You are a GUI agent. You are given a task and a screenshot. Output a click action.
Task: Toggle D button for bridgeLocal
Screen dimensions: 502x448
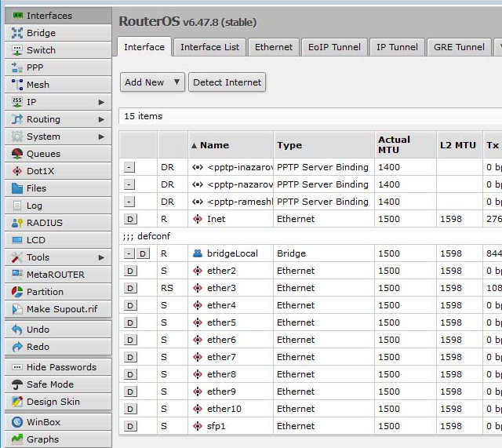coord(143,254)
